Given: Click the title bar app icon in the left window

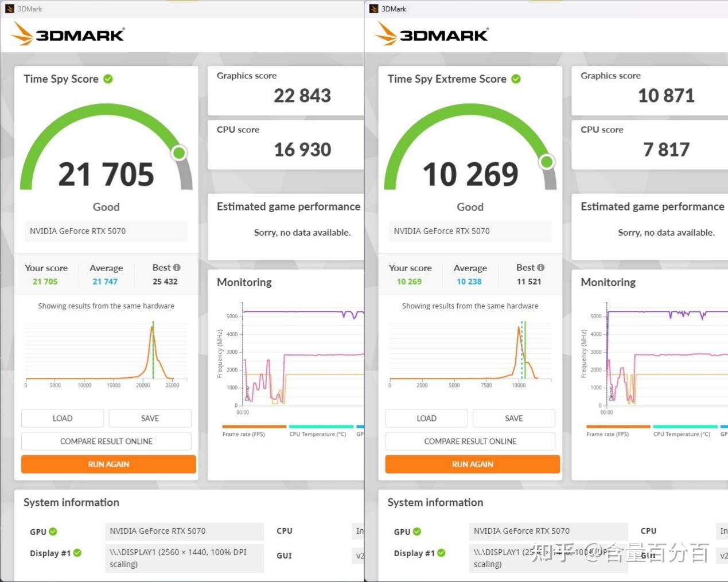Looking at the screenshot, I should pyautogui.click(x=10, y=9).
